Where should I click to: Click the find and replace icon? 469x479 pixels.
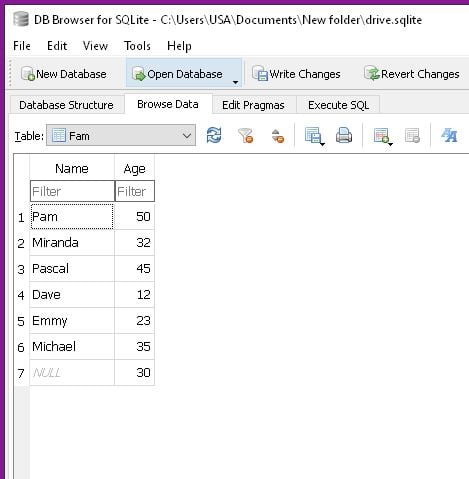(x=449, y=136)
